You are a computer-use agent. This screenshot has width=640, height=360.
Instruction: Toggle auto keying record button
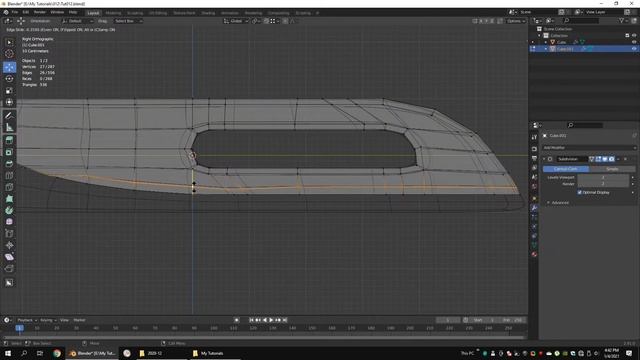tap(237, 320)
